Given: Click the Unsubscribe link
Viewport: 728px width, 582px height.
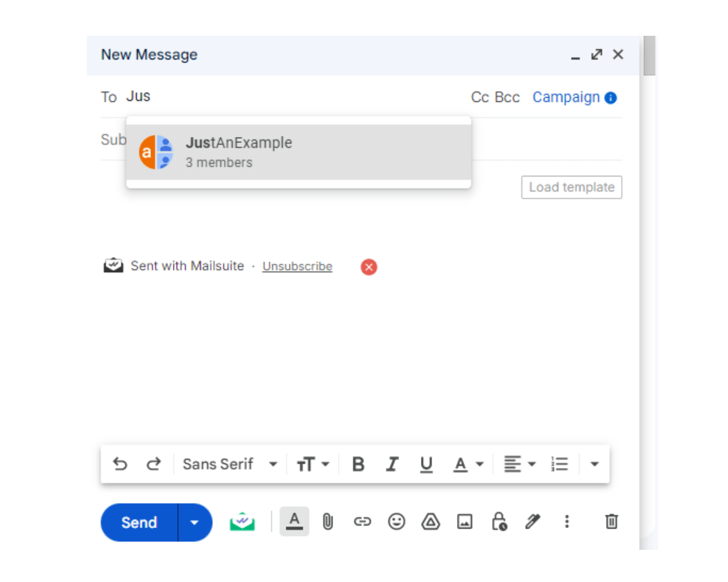Looking at the screenshot, I should click(x=297, y=266).
